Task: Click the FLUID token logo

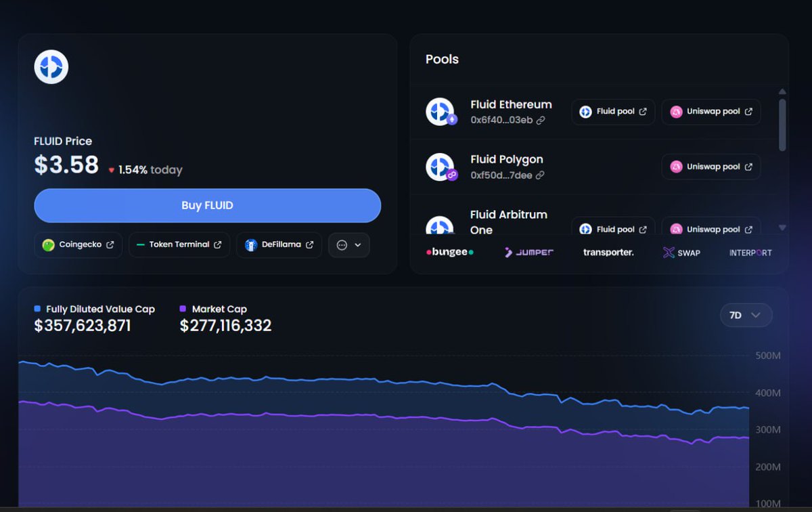Action: point(51,66)
